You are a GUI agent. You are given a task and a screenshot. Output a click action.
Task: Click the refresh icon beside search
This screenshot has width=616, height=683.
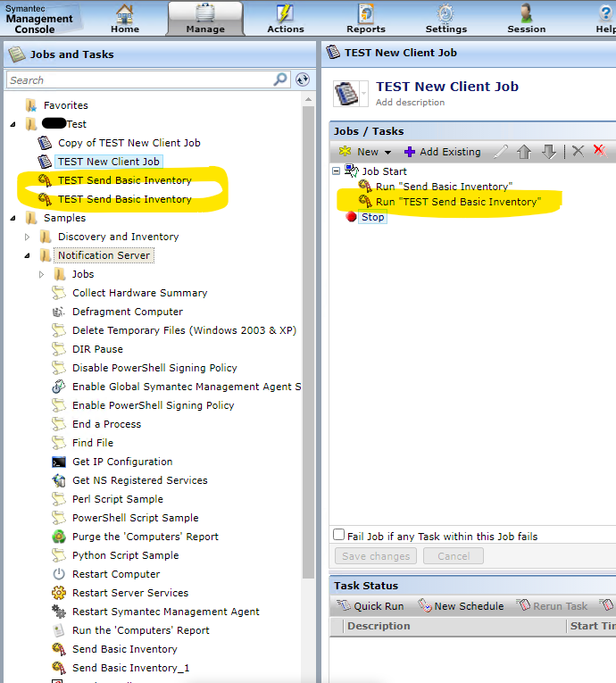(303, 79)
